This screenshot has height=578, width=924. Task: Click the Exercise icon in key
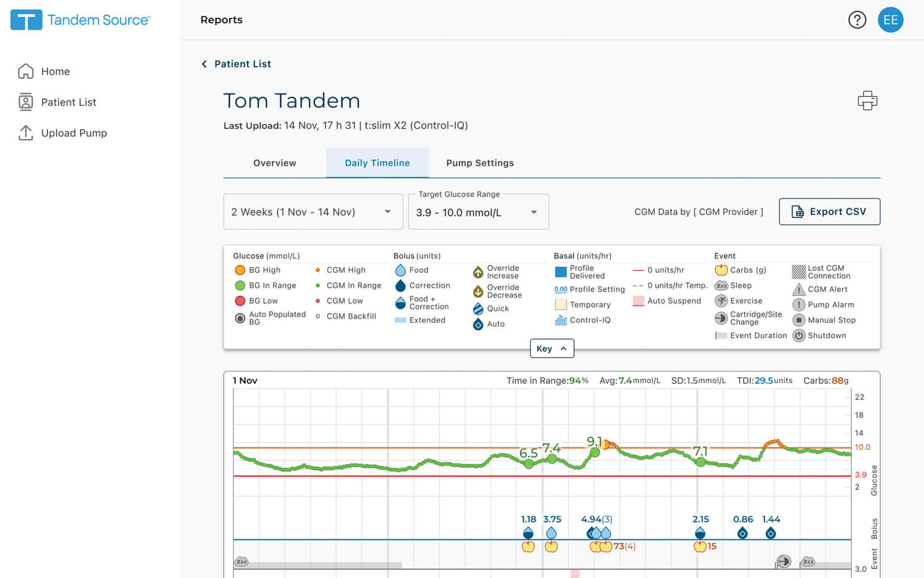click(x=721, y=301)
